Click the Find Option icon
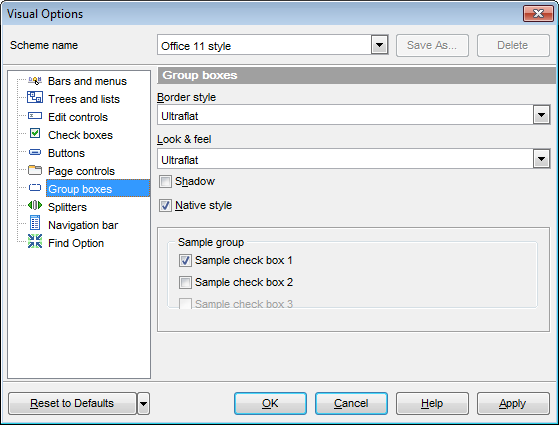The height and width of the screenshot is (425, 559). click(35, 241)
